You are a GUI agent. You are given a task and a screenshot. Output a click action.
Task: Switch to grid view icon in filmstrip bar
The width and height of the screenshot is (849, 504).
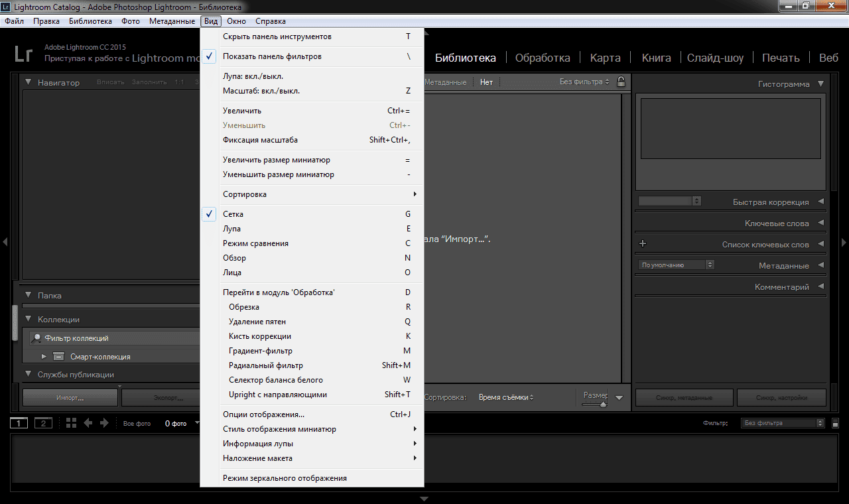[72, 423]
